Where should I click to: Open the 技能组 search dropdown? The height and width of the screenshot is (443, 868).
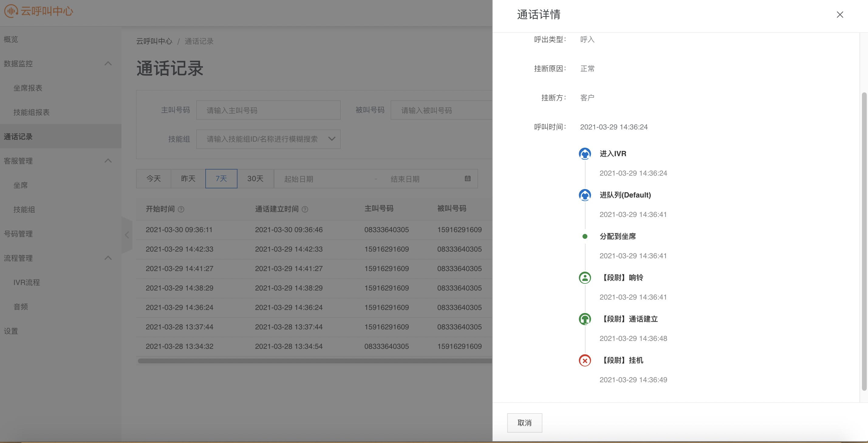click(268, 139)
